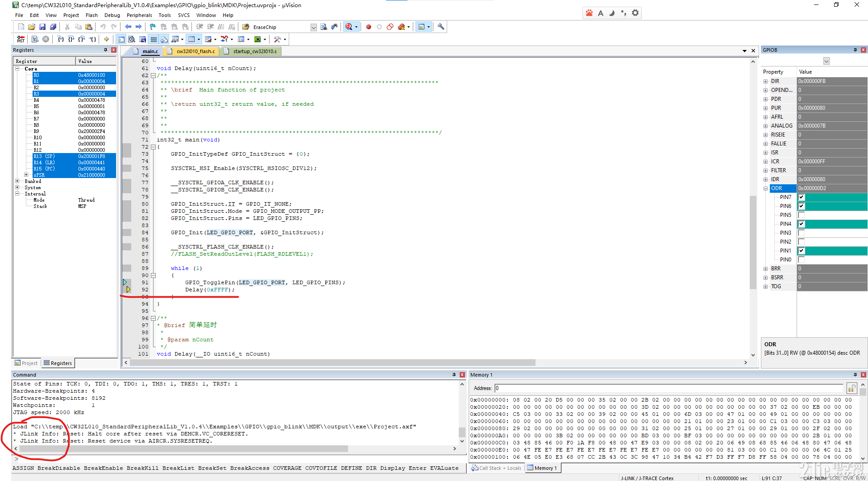
Task: Open the Toolbox with the hammer-wrench icon
Action: 278,39
